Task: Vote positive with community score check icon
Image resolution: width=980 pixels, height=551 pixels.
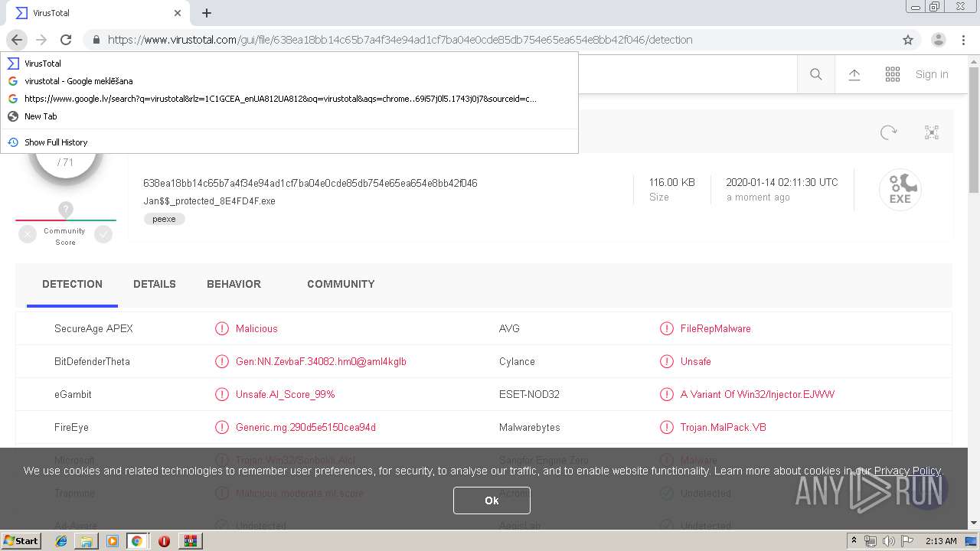Action: [103, 235]
